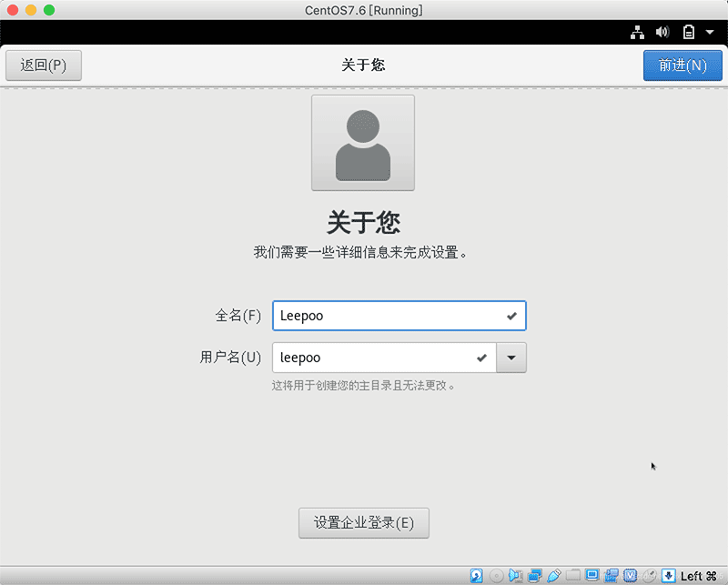
Task: Click the audio icon in VirtualBox status bar
Action: coord(515,575)
